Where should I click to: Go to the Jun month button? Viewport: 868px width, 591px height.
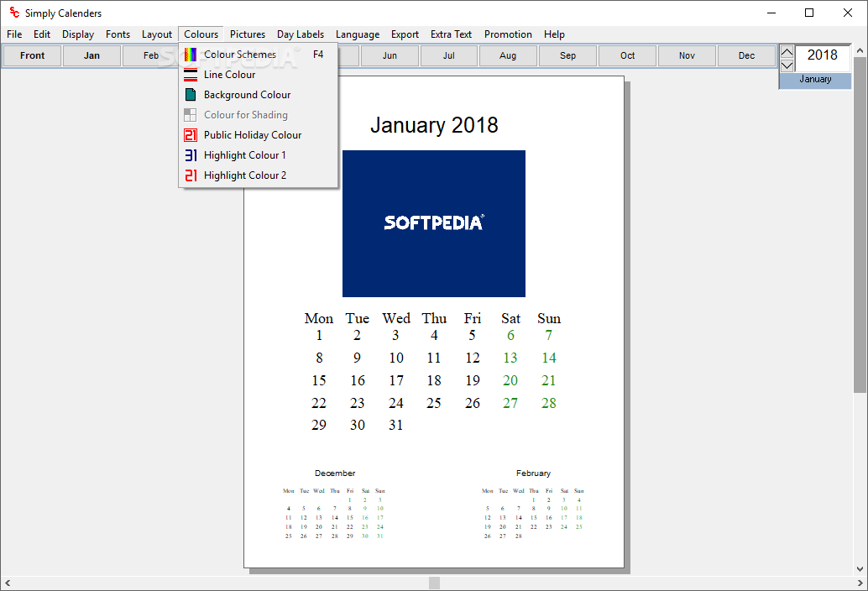390,55
